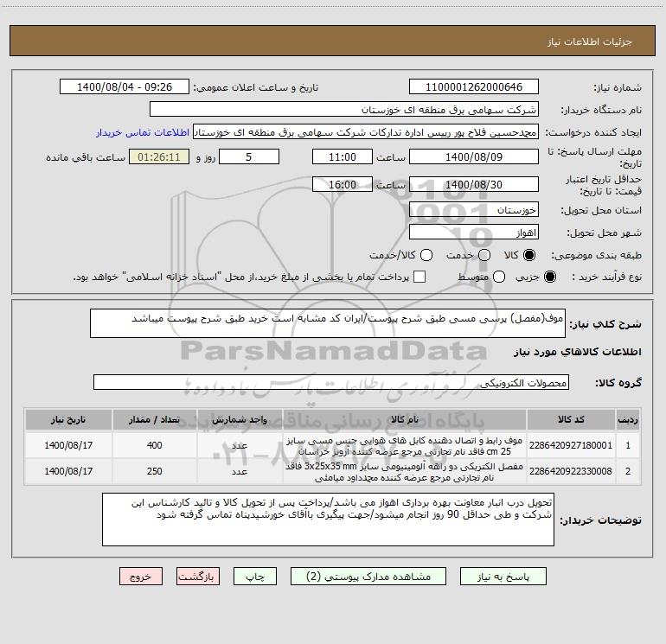
Task: Click the تاریخ نیاز column header
Action: tap(68, 419)
